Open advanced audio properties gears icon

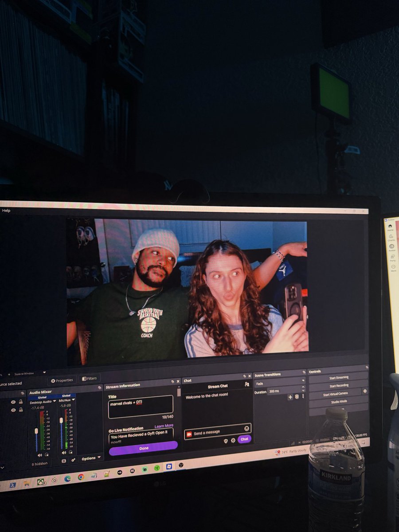point(73,460)
